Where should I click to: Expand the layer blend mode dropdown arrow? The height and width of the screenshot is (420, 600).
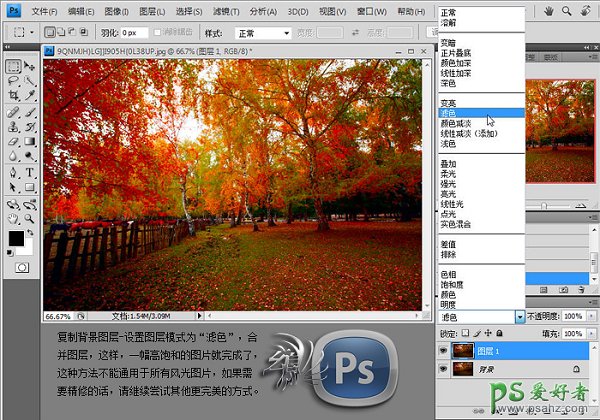(x=520, y=316)
